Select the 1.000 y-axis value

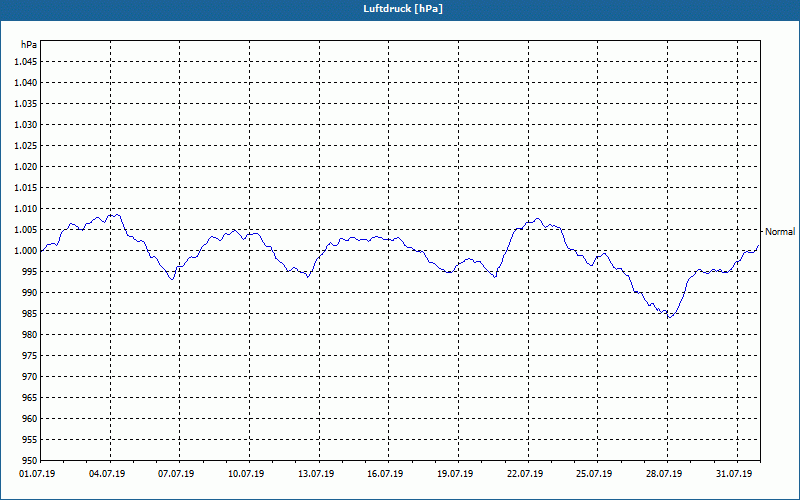(27, 251)
